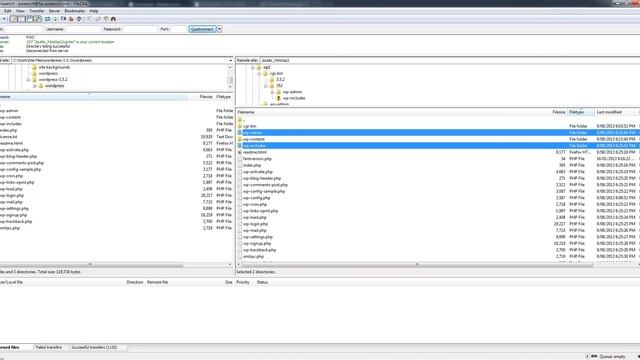Open the View menu
Viewport: 640px width, 360px height.
[20, 11]
